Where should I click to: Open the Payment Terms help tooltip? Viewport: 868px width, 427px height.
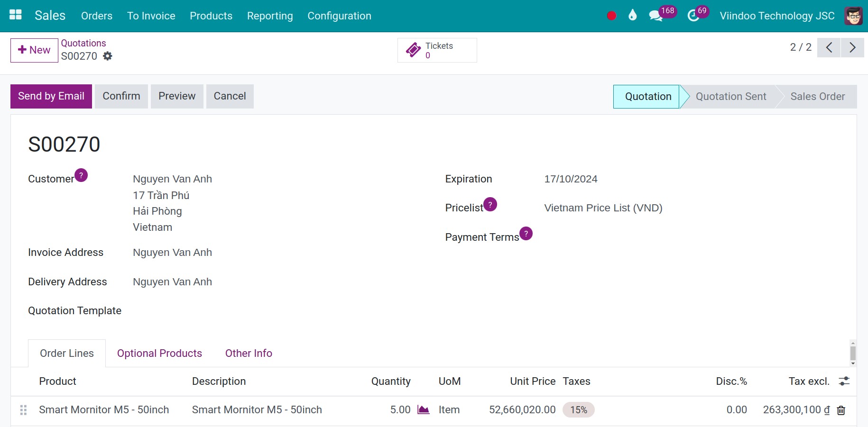(525, 233)
